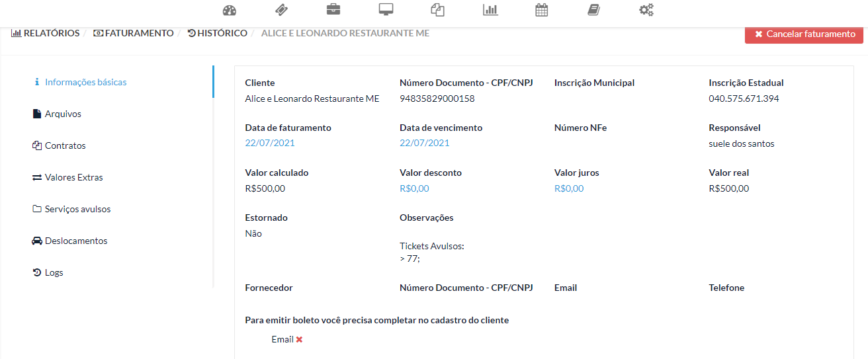Click the Número NFe label
Viewport: 868px width, 359px height.
tap(580, 128)
